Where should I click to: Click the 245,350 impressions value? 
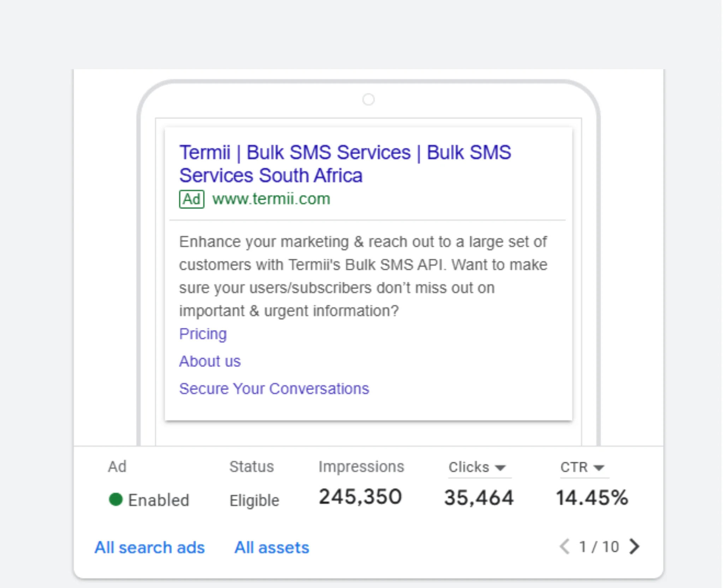360,497
